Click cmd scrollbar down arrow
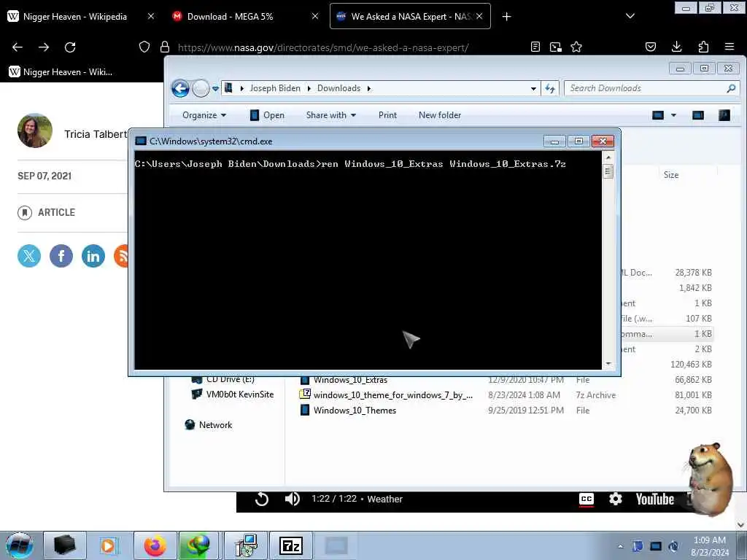Image resolution: width=747 pixels, height=560 pixels. click(x=608, y=364)
